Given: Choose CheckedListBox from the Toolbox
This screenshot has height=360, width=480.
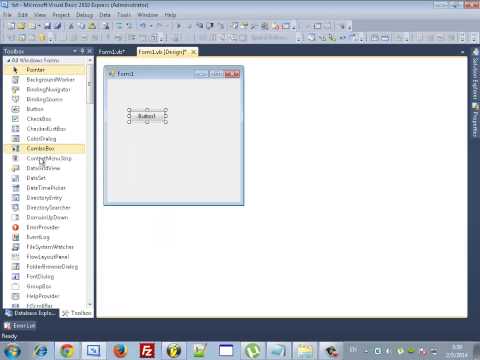Looking at the screenshot, I should 45,129.
